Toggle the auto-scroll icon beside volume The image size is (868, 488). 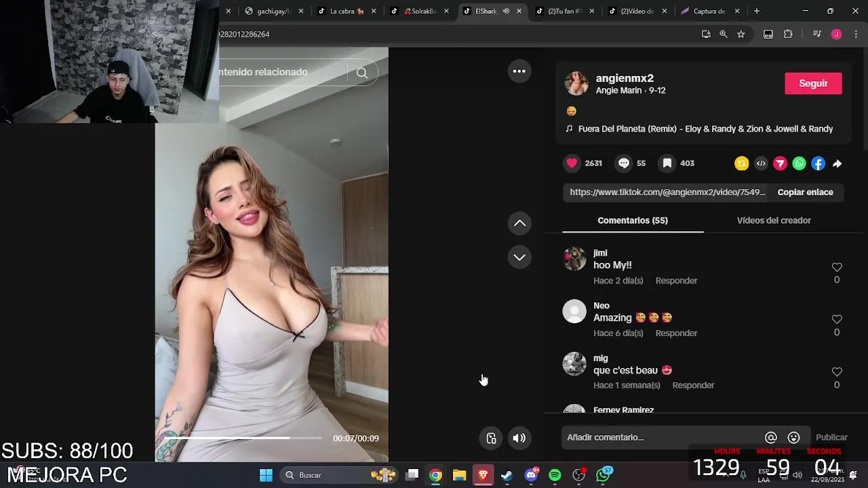point(492,438)
